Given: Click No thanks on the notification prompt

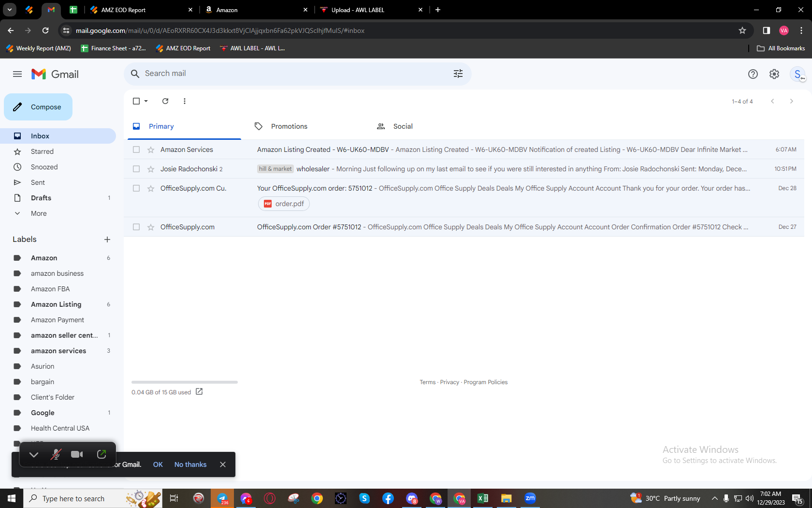Looking at the screenshot, I should point(190,464).
